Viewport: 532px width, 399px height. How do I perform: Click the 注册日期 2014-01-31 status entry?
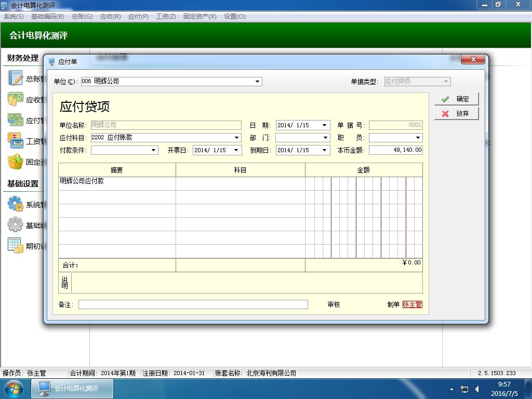click(x=174, y=373)
